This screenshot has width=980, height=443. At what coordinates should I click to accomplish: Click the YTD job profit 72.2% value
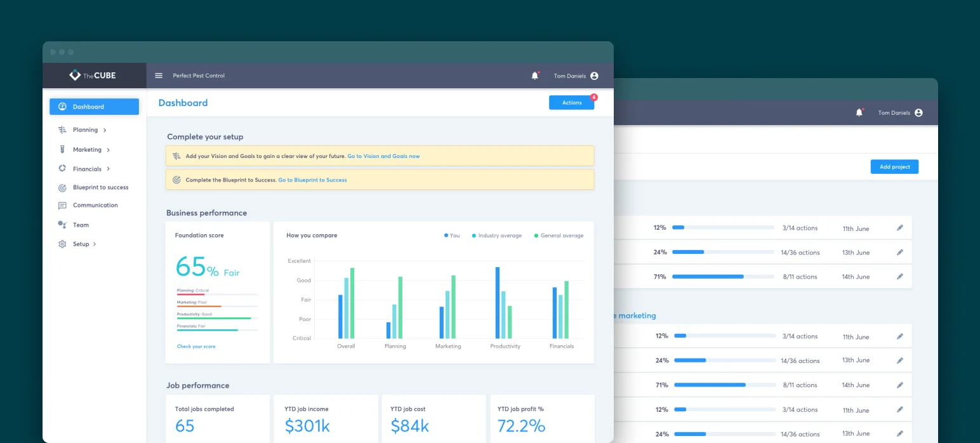[522, 426]
